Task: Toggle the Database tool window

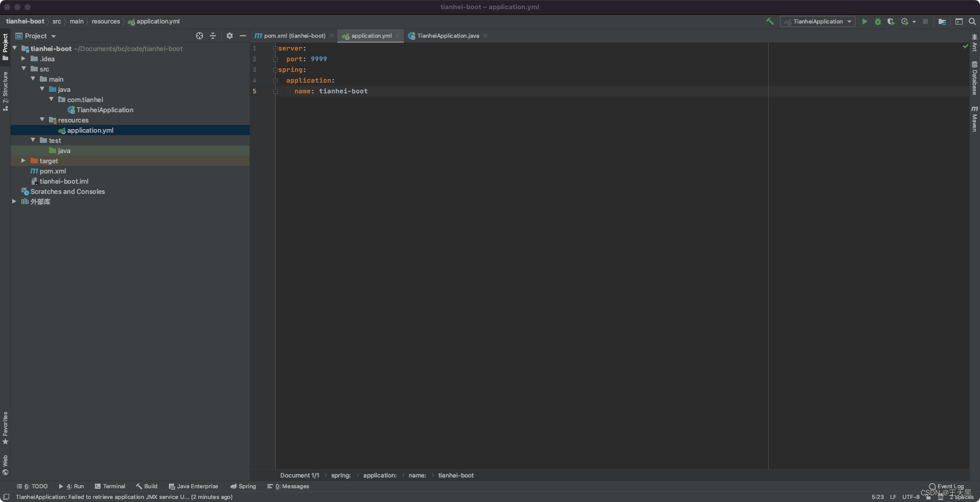Action: 974,78
